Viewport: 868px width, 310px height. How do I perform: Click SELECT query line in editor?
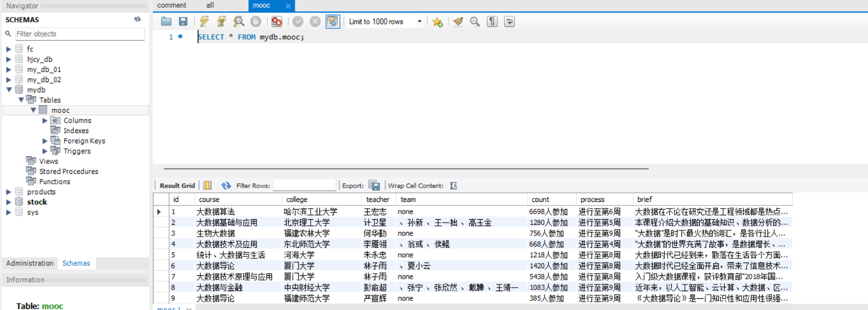251,37
